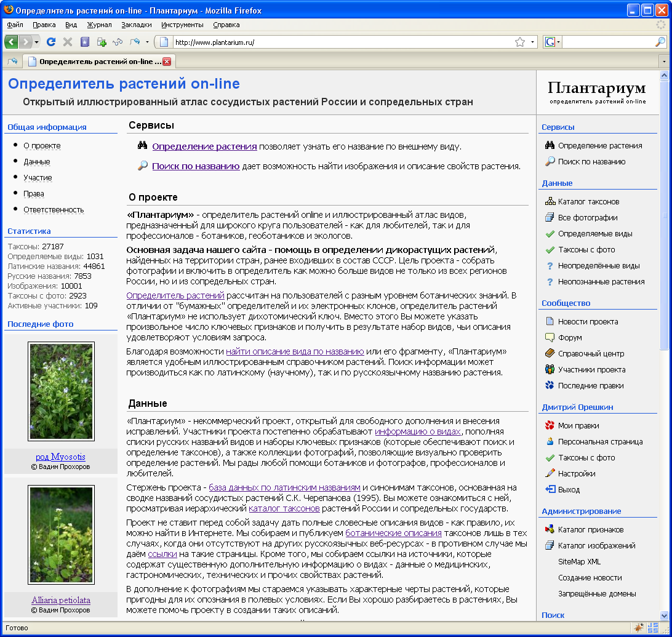Image resolution: width=672 pixels, height=637 pixels.
Task: Click the new tab plus toolbar icon
Action: 102,42
